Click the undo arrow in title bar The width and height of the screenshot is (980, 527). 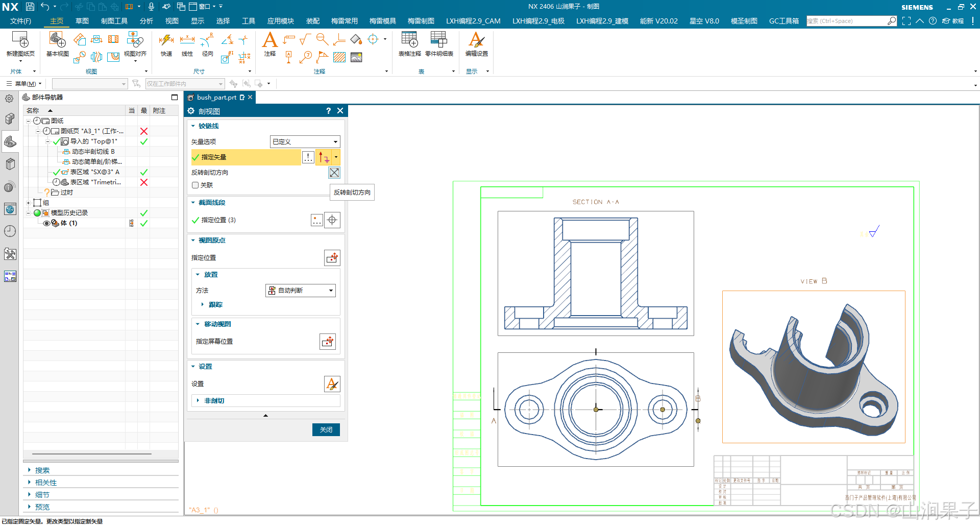point(45,7)
